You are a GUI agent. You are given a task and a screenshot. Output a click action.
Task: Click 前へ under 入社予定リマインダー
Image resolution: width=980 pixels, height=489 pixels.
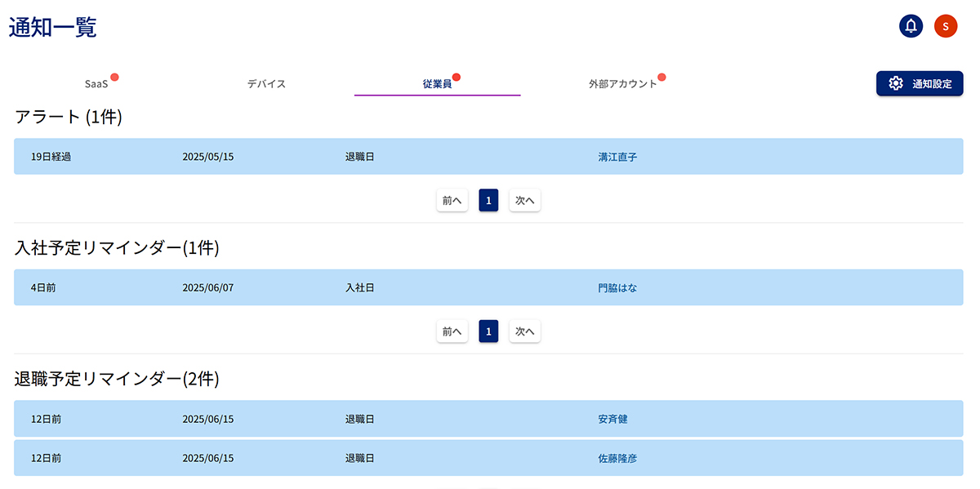click(452, 331)
